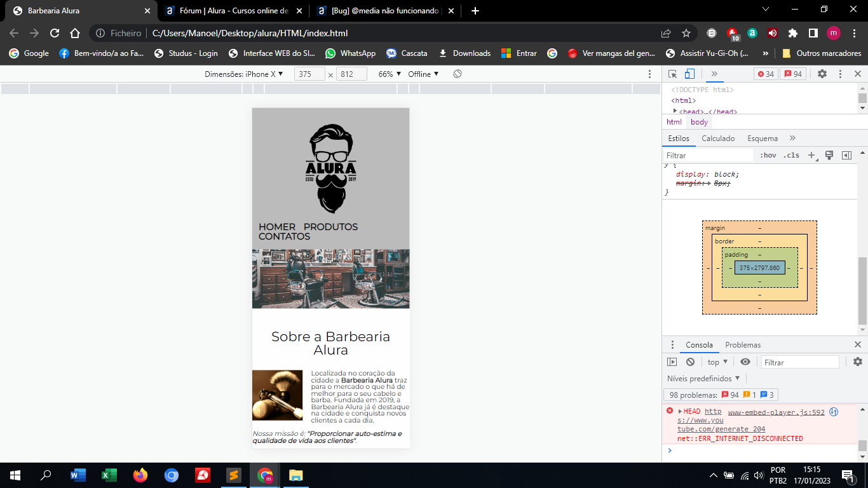
Task: Toggle the device toolbar icon
Action: point(689,74)
